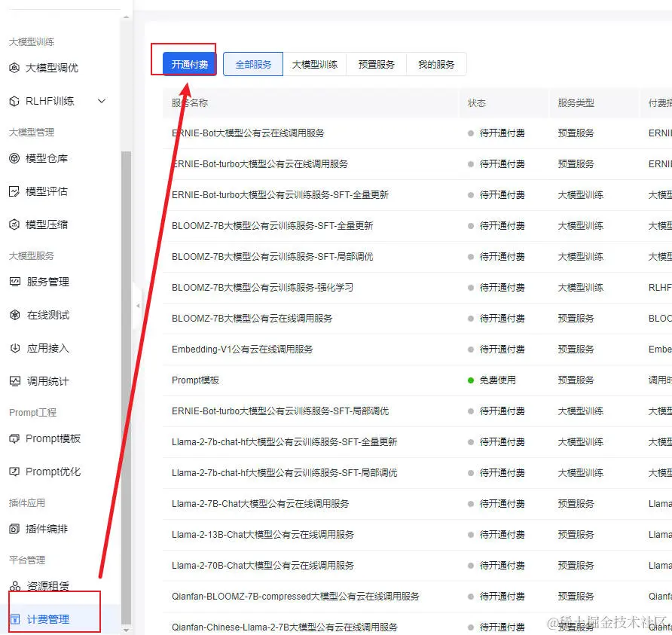Screen dimensions: 672x635
Task: Select Llama-2-7b-chat-hf SFT-局部调优 service
Action: (x=284, y=472)
